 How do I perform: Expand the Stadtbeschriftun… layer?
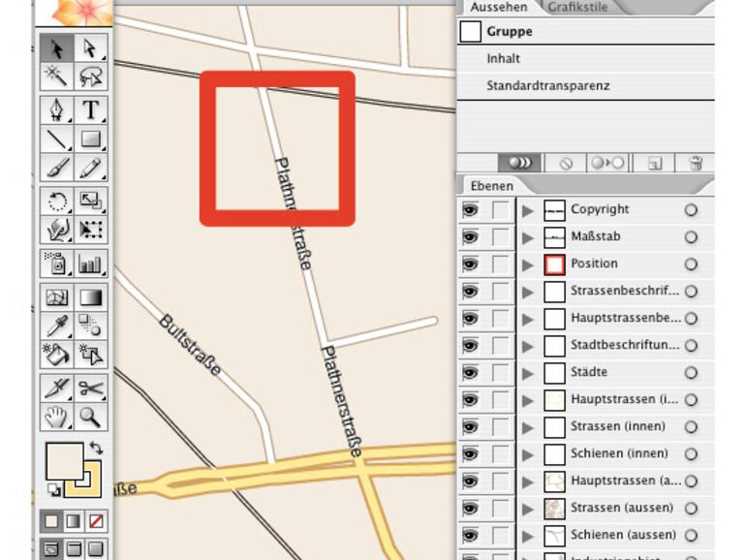click(528, 346)
